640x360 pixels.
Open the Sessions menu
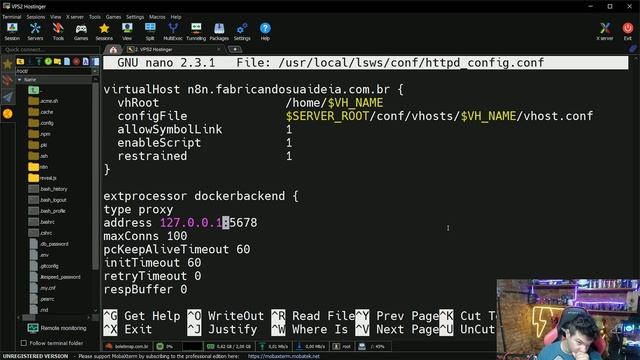[x=36, y=17]
